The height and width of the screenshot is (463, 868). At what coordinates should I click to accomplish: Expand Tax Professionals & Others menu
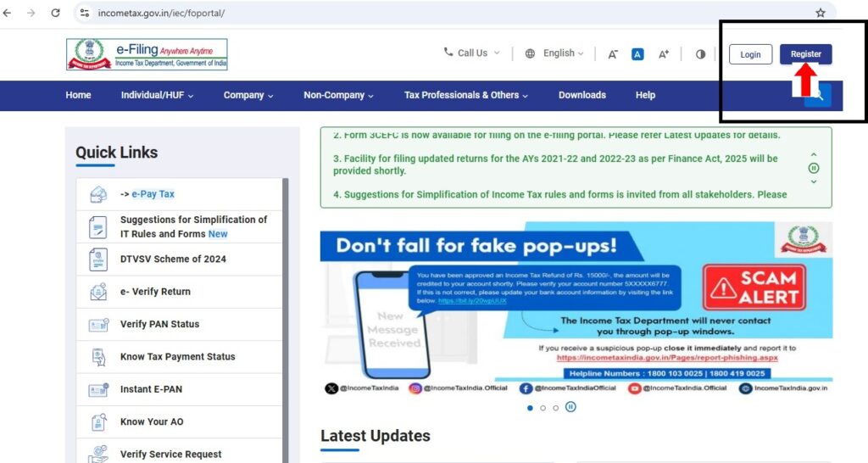pos(465,95)
